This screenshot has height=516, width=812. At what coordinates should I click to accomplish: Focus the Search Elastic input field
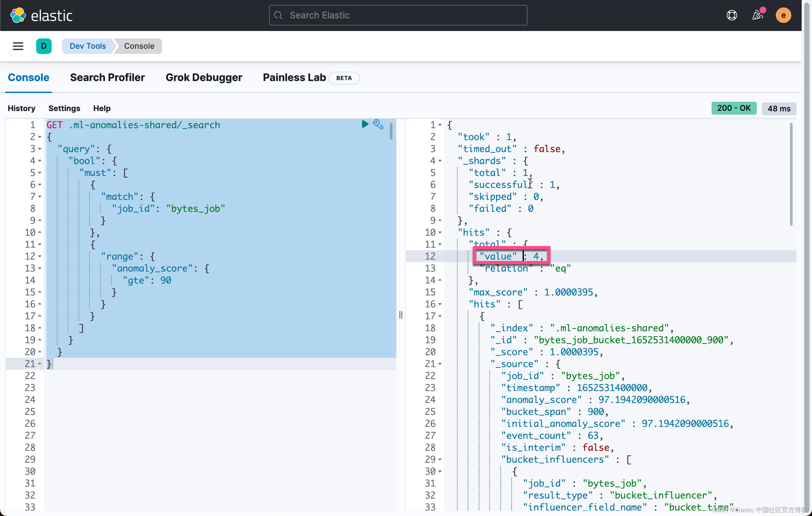(398, 15)
